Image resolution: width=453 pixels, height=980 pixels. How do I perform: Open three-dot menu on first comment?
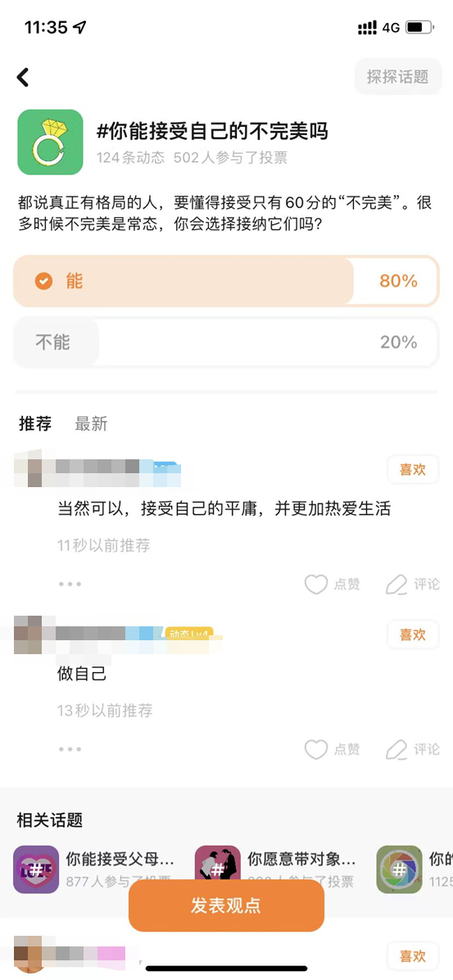[70, 584]
